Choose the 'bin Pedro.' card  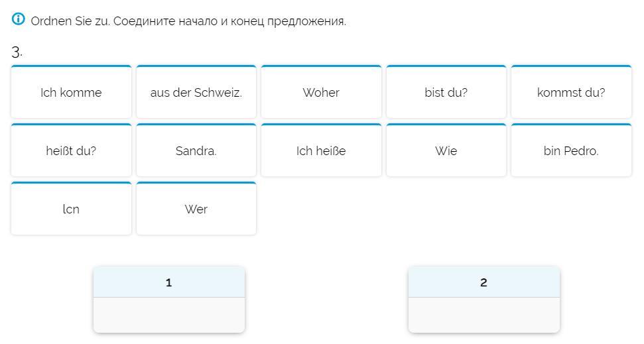[x=571, y=151]
